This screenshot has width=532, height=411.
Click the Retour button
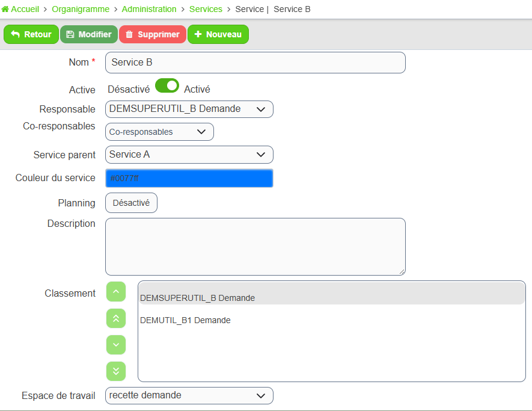coord(31,34)
